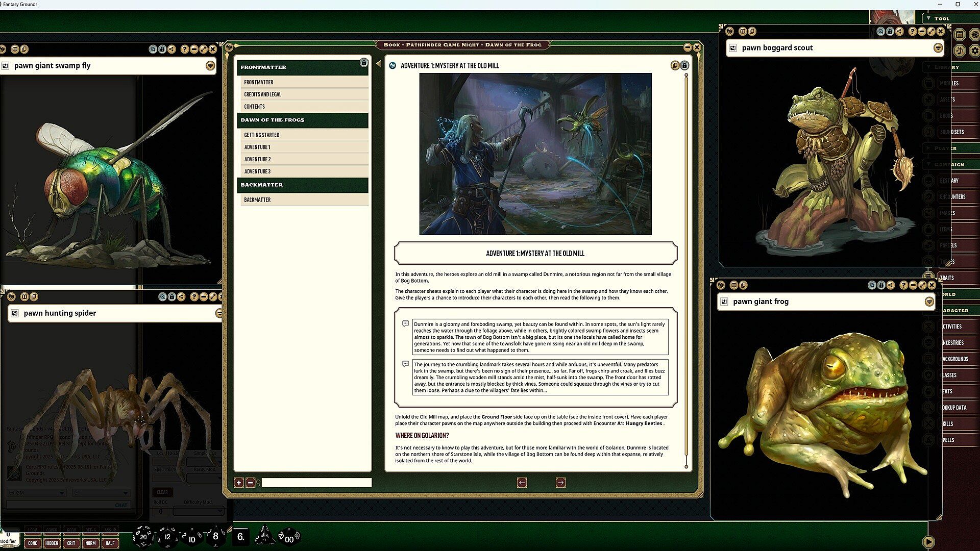Expand all book index sections
Image resolution: width=980 pixels, height=551 pixels.
pyautogui.click(x=238, y=483)
